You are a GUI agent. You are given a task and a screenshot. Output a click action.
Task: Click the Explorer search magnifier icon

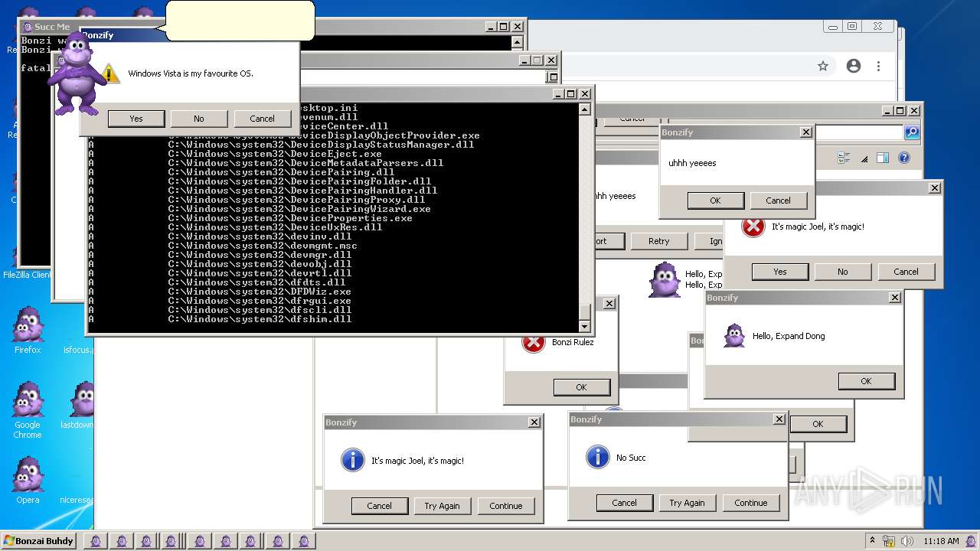pos(912,132)
